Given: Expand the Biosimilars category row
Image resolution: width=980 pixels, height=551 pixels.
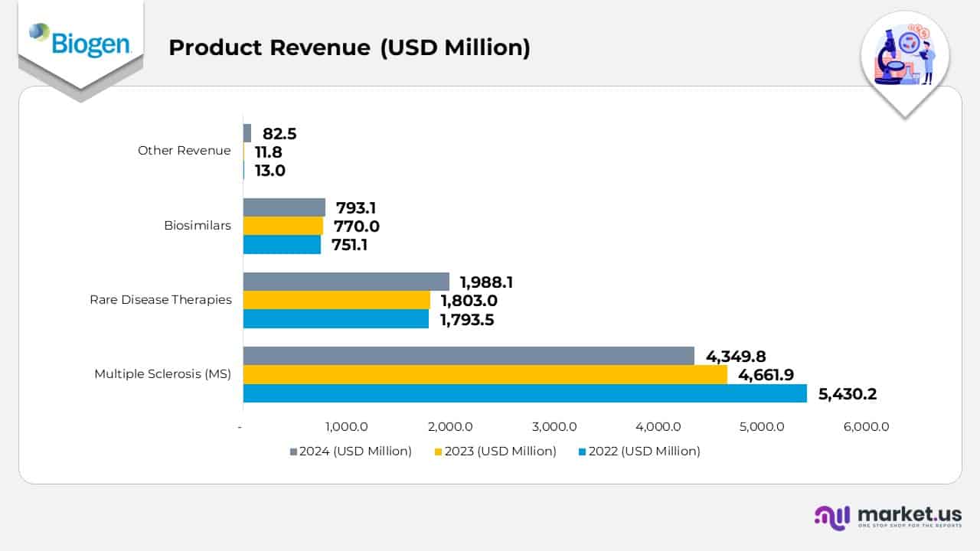Looking at the screenshot, I should coord(198,226).
